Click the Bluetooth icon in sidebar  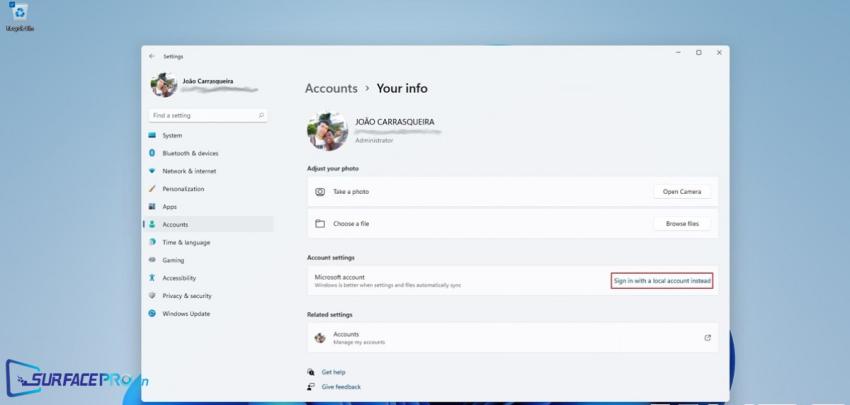tap(152, 153)
